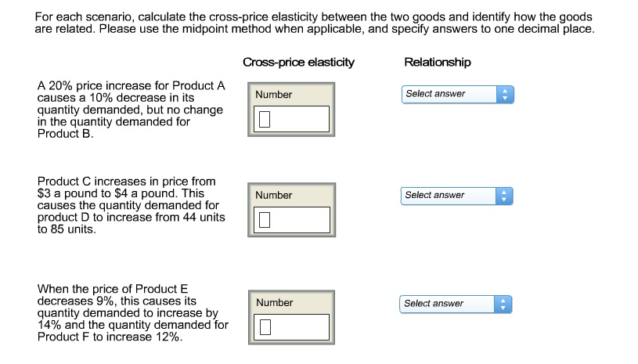Click the Relationship column heading
Screen dimensions: 638x364
click(438, 62)
